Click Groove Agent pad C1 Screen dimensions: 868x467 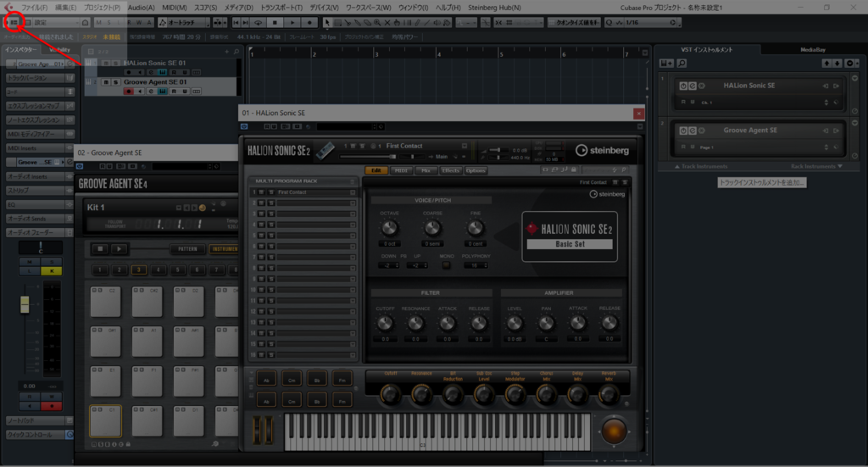pyautogui.click(x=105, y=421)
